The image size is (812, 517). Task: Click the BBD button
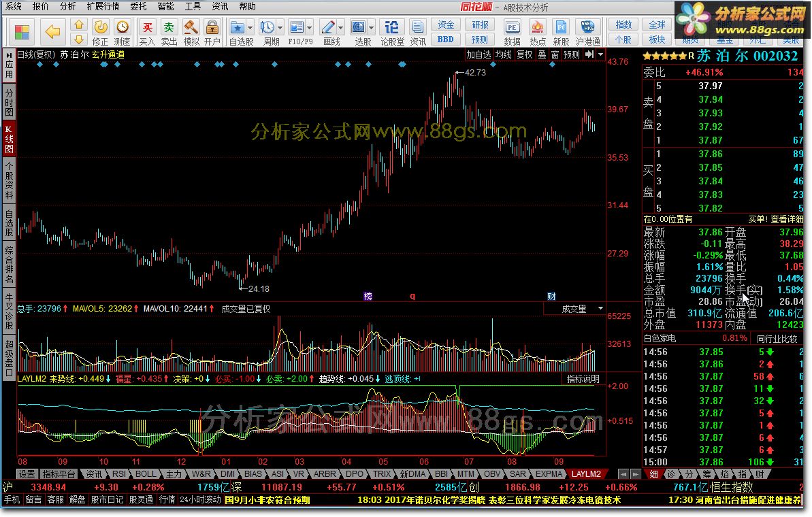446,39
